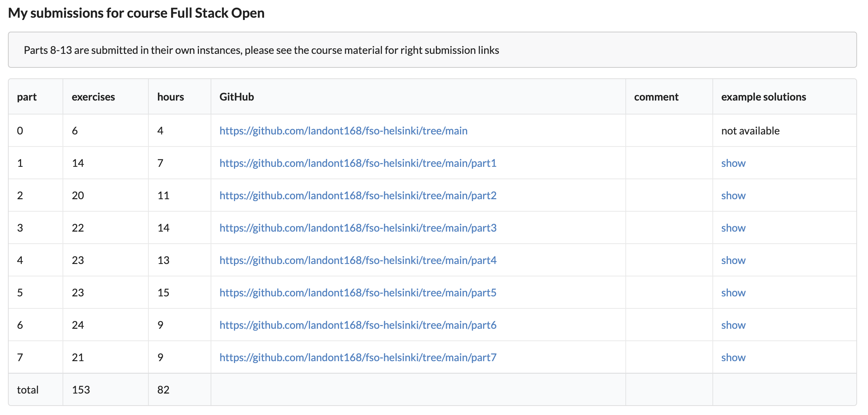Viewport: 868px width, 415px height.
Task: Click the exercises value 22 for part 3
Action: [x=78, y=228]
